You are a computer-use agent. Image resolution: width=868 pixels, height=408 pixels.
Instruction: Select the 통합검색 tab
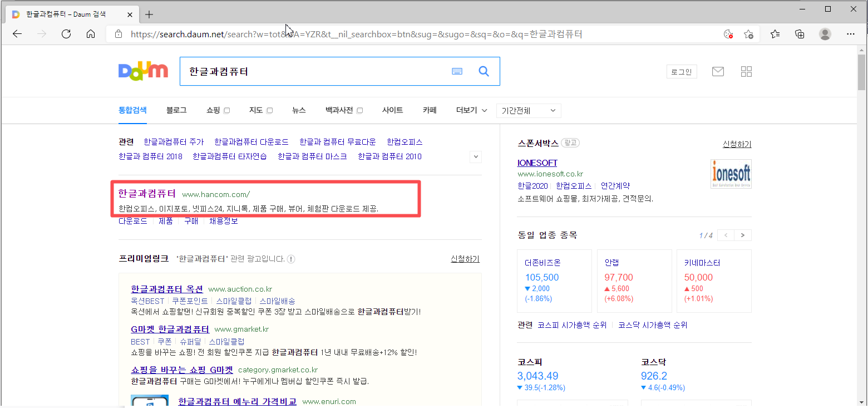click(132, 110)
